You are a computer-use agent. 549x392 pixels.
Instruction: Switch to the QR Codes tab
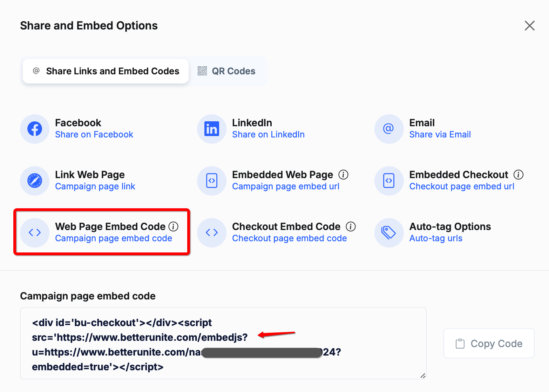tap(227, 71)
